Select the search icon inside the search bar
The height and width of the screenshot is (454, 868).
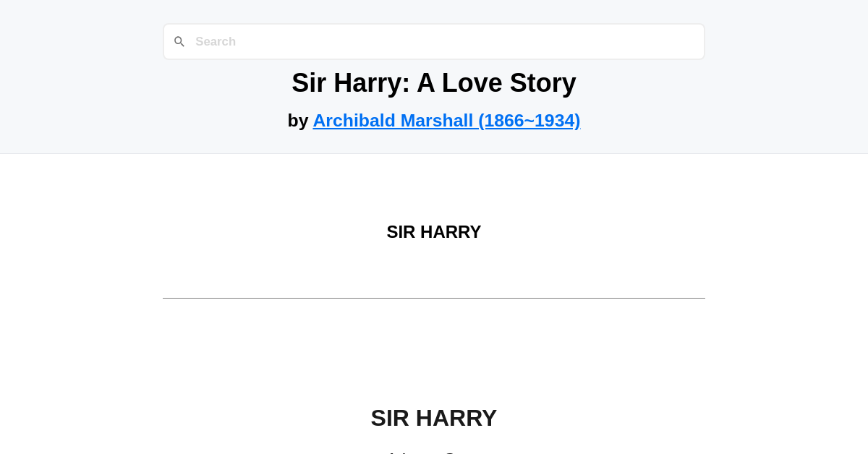click(x=179, y=41)
